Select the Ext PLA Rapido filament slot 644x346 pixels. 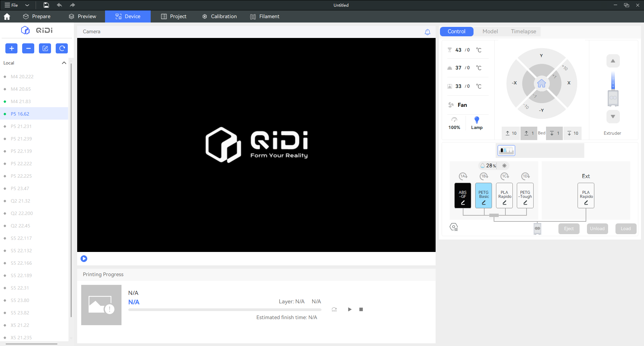pyautogui.click(x=586, y=196)
